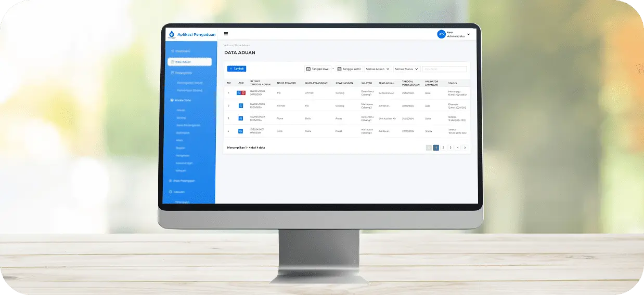Expand the Semua Aduan dropdown

coord(378,69)
